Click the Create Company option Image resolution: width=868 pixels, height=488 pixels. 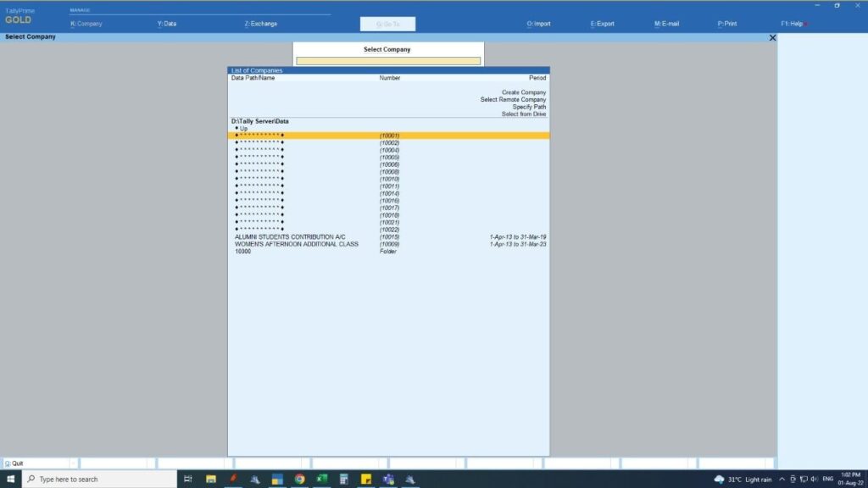coord(523,92)
